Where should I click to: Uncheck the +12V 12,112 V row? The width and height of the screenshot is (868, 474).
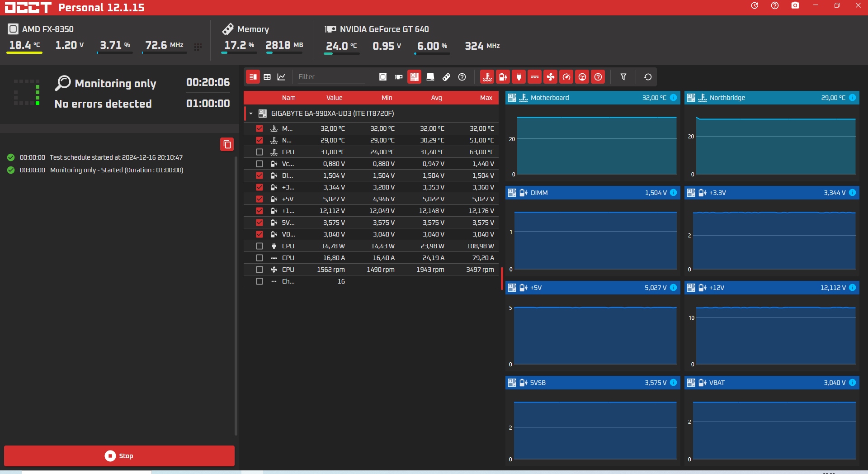[259, 211]
